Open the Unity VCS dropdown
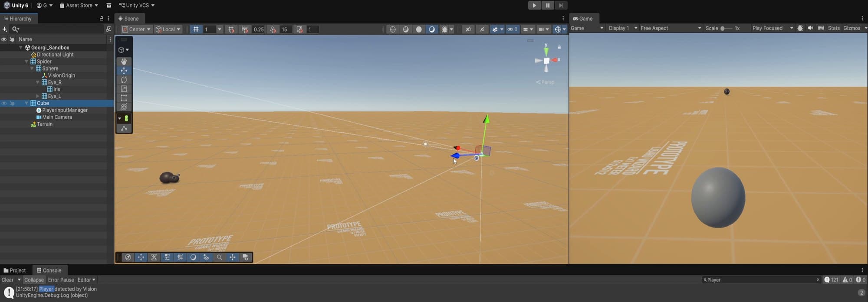The height and width of the screenshot is (302, 868). pos(137,5)
